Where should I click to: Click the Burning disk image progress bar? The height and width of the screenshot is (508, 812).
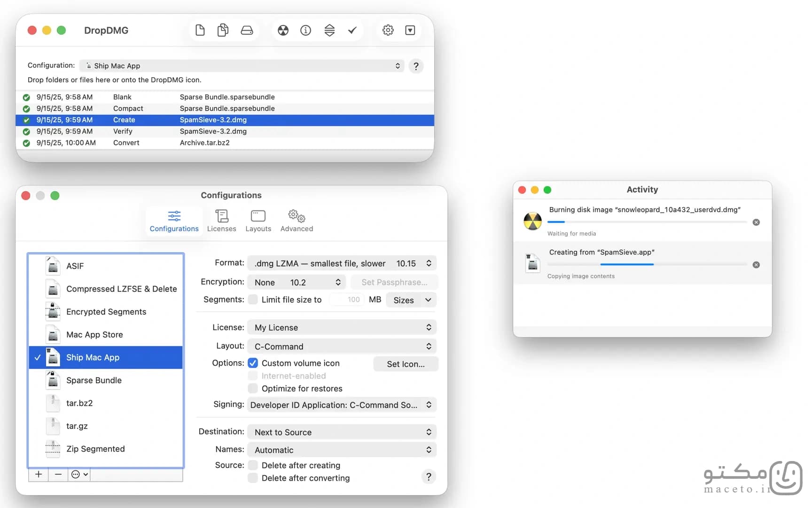tap(647, 222)
